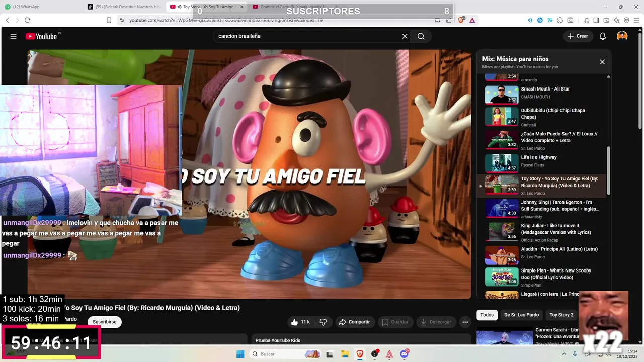644x362 pixels.
Task: Open the account avatar menu
Action: 622,36
